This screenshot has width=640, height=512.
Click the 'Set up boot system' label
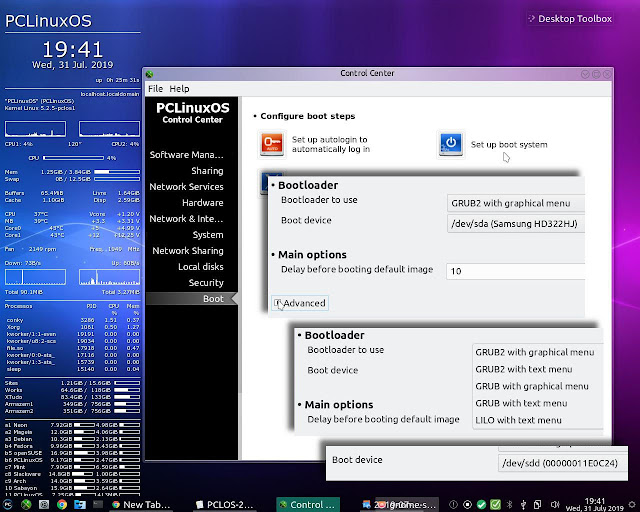509,145
